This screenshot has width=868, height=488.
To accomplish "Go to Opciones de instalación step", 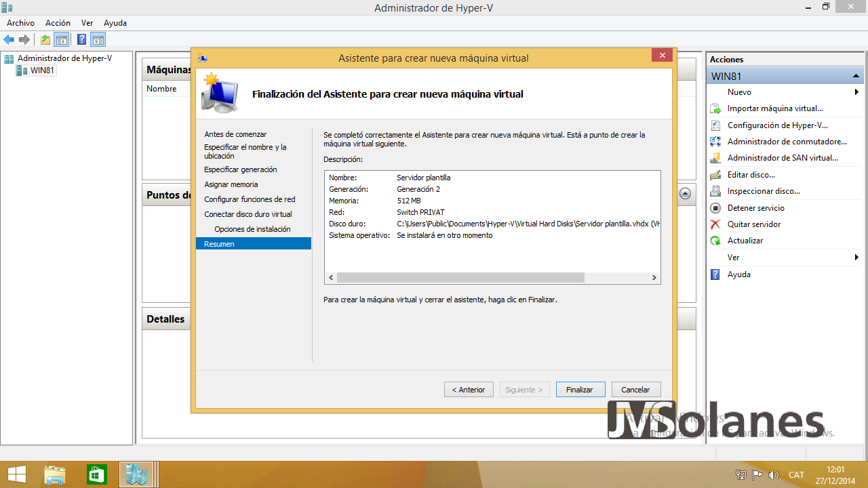I will [x=252, y=229].
